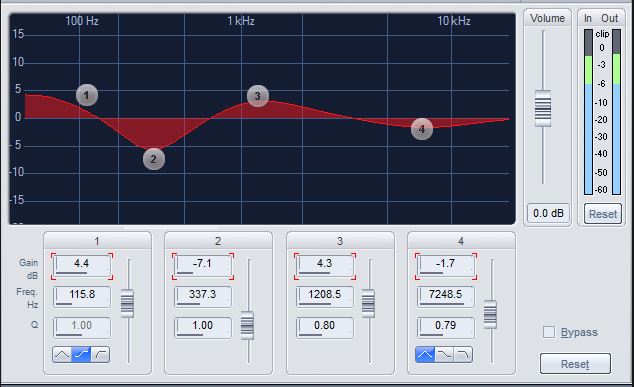Click band 1 Q field 1.00
This screenshot has width=634, height=387.
tap(82, 328)
